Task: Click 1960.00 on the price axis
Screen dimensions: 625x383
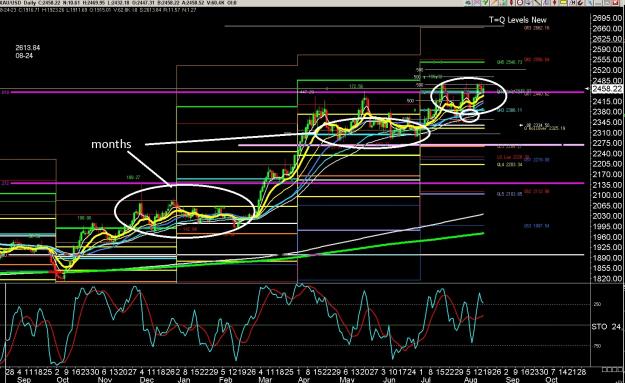Action: pyautogui.click(x=607, y=237)
